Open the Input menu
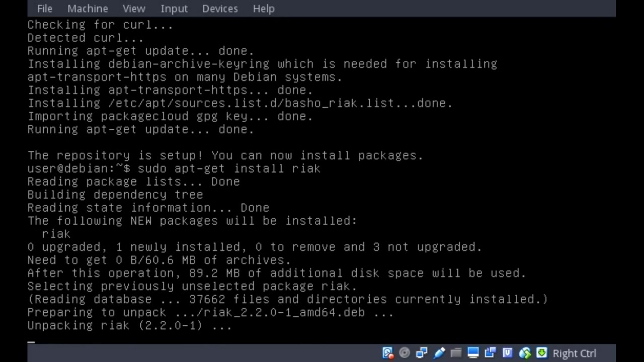This screenshot has width=644, height=362. point(174,9)
